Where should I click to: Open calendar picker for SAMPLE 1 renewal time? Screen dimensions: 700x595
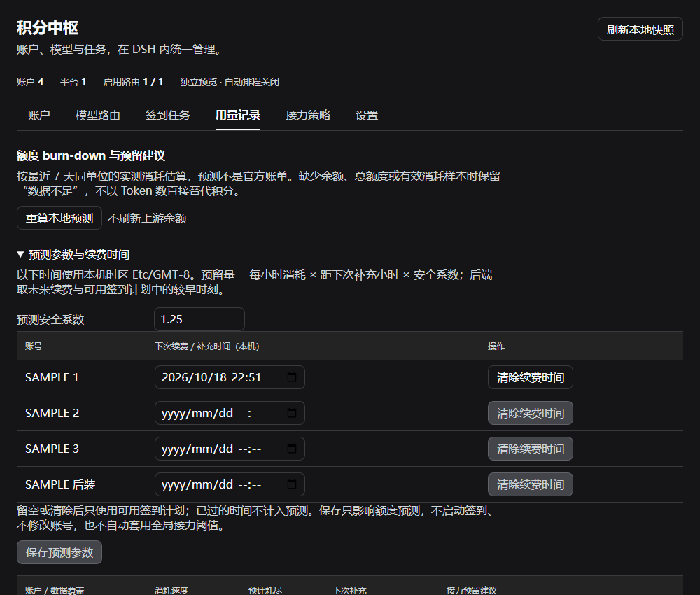coord(291,377)
